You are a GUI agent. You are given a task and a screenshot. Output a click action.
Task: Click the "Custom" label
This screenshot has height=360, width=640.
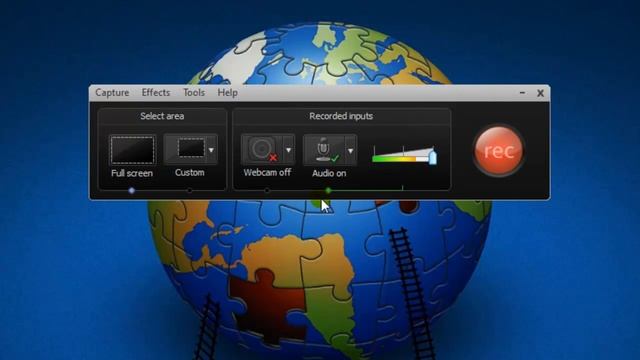pos(189,173)
